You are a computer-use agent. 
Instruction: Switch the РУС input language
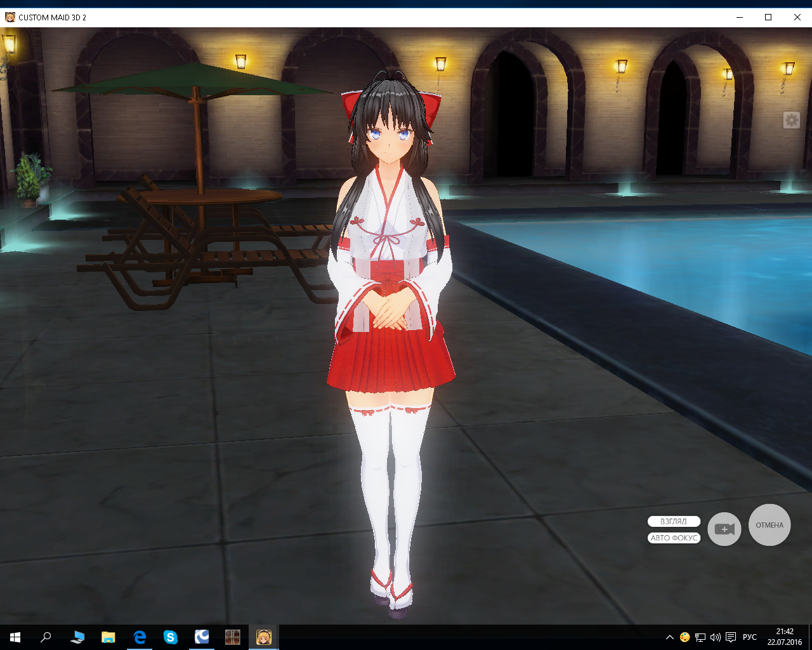pyautogui.click(x=750, y=637)
